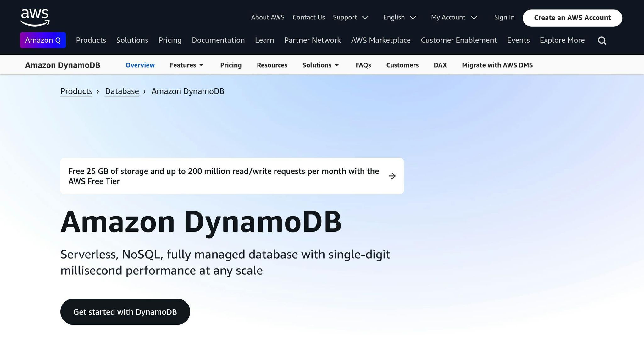Screen dimensions: 644x362
Task: Open the Database breadcrumb link
Action: (x=122, y=91)
